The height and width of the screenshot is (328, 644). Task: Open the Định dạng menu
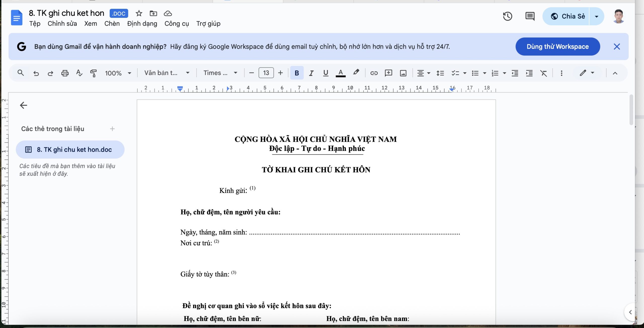click(x=142, y=24)
